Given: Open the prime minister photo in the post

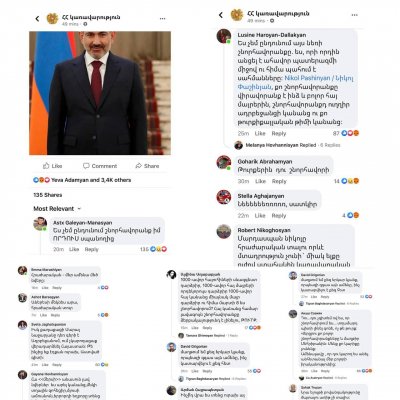Looking at the screenshot, I should coord(100,93).
